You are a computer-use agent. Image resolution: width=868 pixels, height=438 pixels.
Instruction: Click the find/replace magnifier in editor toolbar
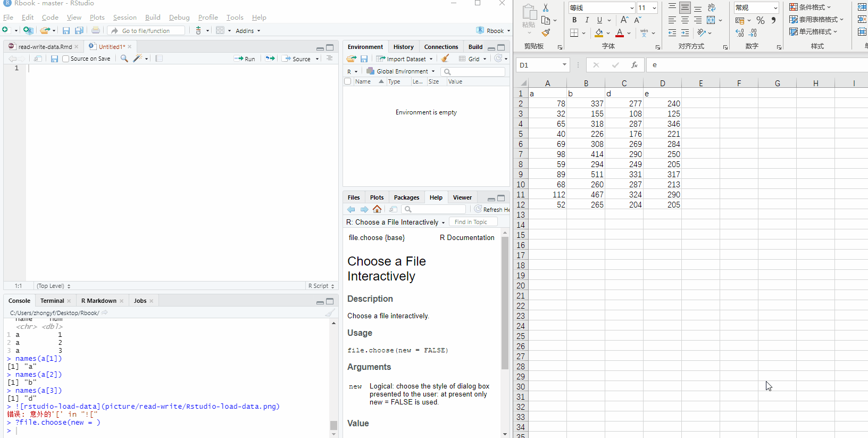(x=124, y=59)
